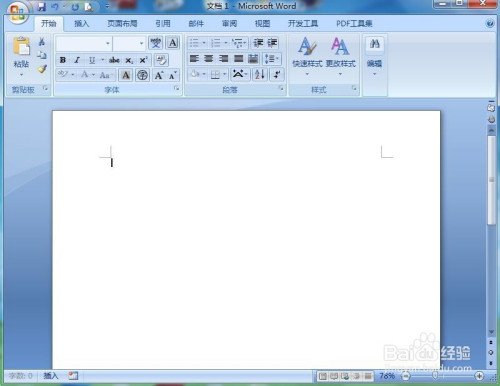Screen dimensions: 500x386
Task: Open the 页面布局 ribbon tab
Action: coord(122,24)
